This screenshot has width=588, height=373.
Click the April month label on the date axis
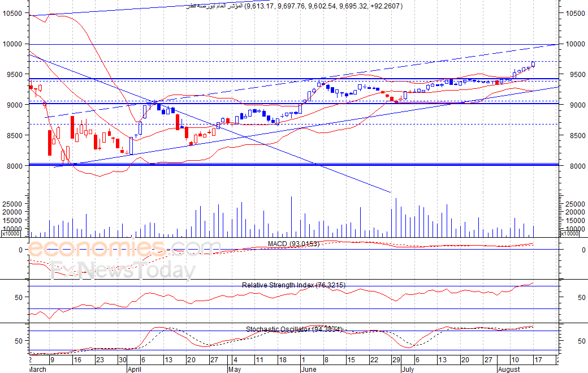point(134,369)
